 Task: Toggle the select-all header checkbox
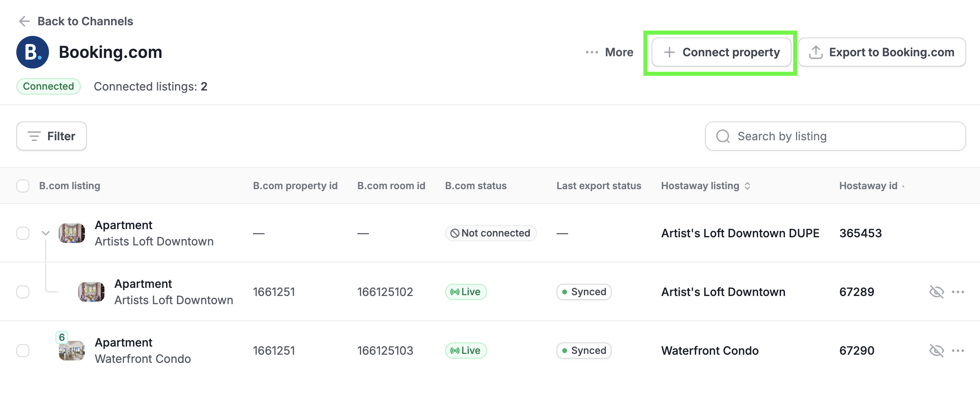(23, 186)
